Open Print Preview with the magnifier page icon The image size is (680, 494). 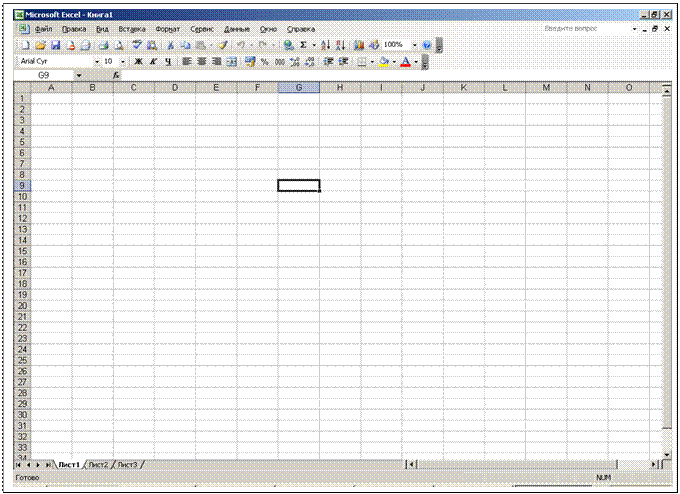pos(118,45)
